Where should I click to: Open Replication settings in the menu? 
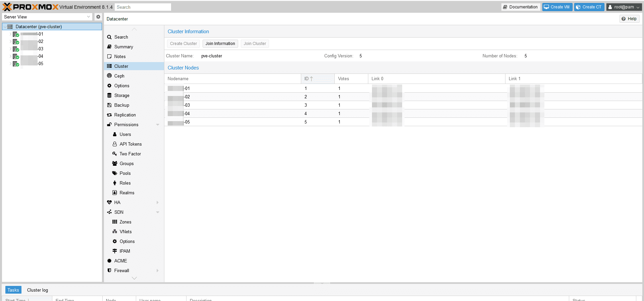click(134, 115)
